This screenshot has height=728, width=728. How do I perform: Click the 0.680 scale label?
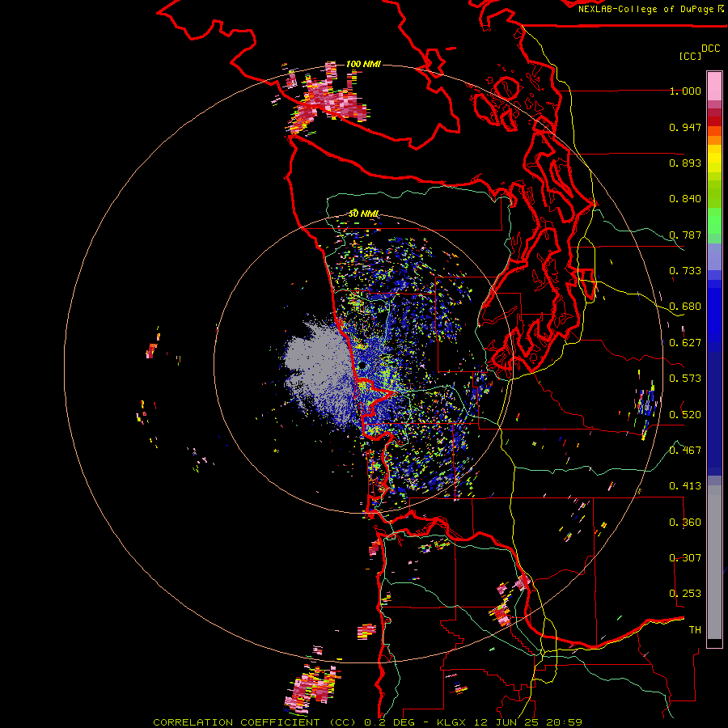(x=685, y=307)
